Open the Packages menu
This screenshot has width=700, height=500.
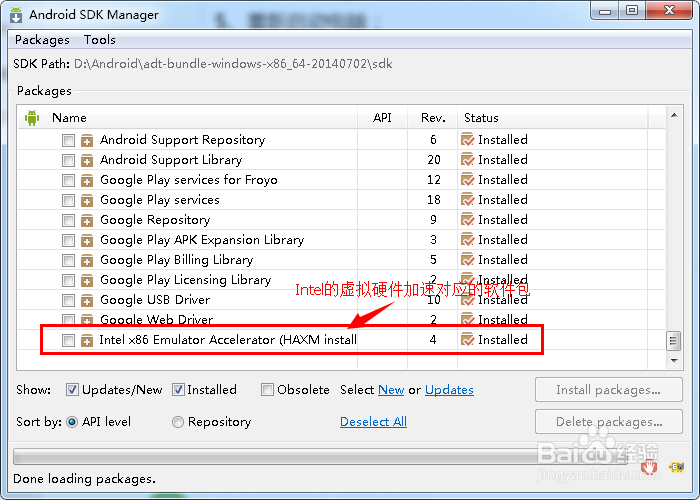point(42,40)
